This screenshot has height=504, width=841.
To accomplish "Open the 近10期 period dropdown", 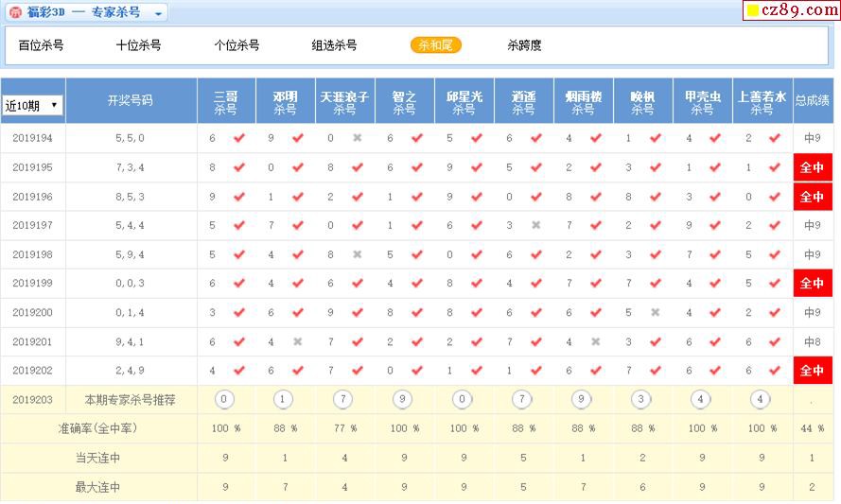I will (33, 105).
